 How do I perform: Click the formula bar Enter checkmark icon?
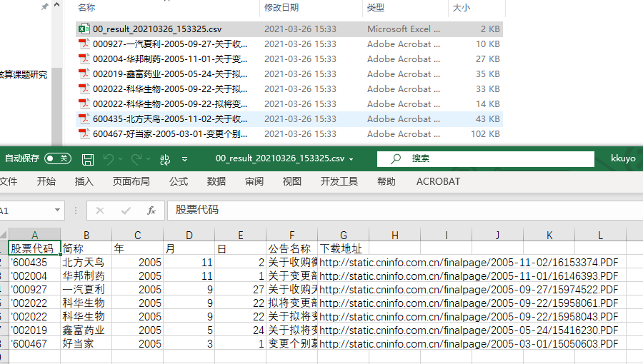(x=126, y=211)
